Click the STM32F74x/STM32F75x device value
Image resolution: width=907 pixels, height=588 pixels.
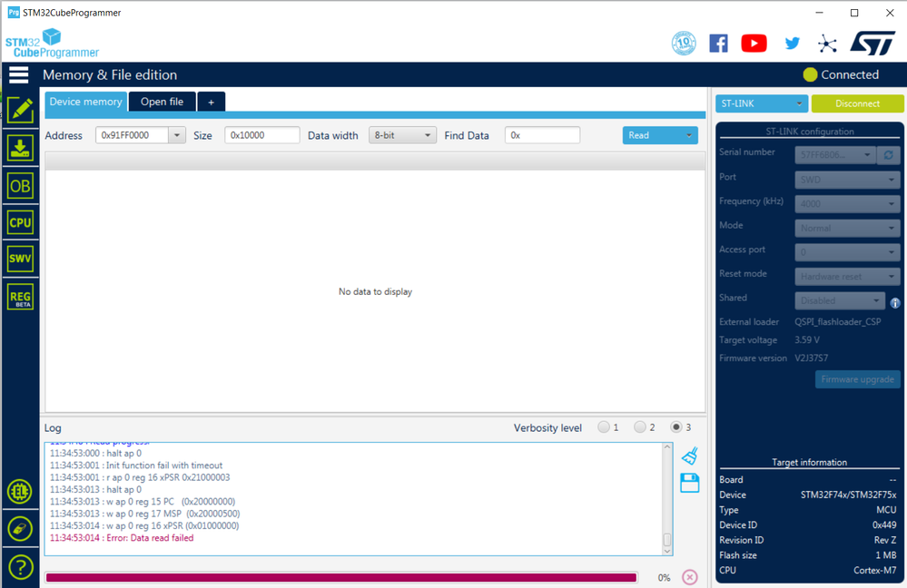(x=849, y=495)
